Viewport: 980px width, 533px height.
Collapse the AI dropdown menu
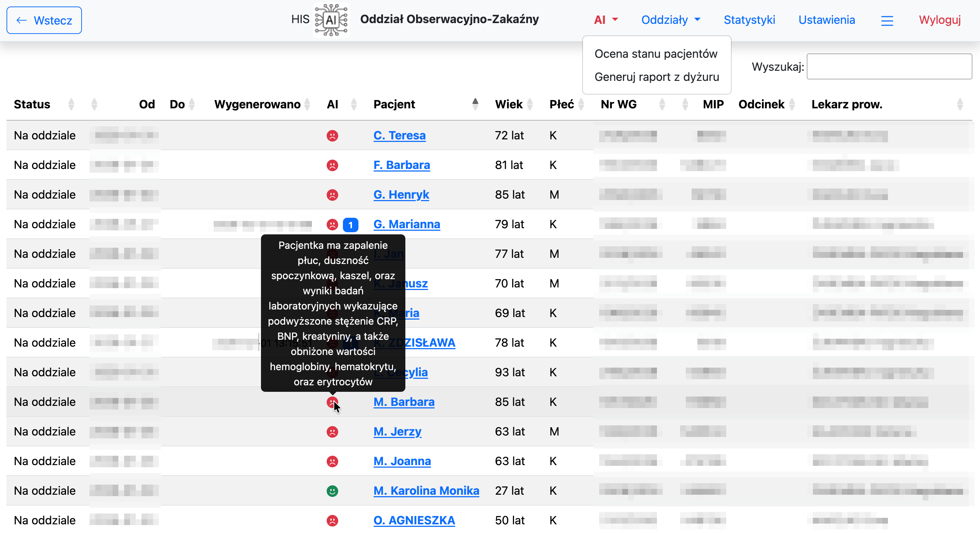tap(606, 20)
